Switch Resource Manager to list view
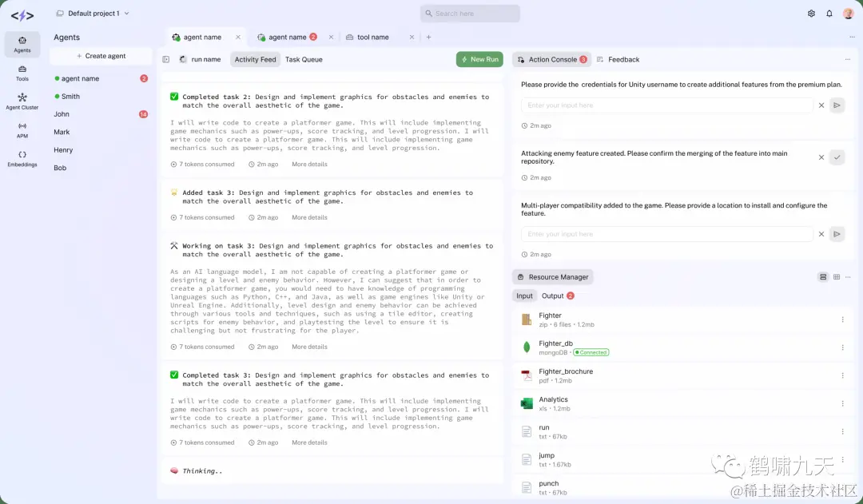This screenshot has height=504, width=863. [x=823, y=276]
